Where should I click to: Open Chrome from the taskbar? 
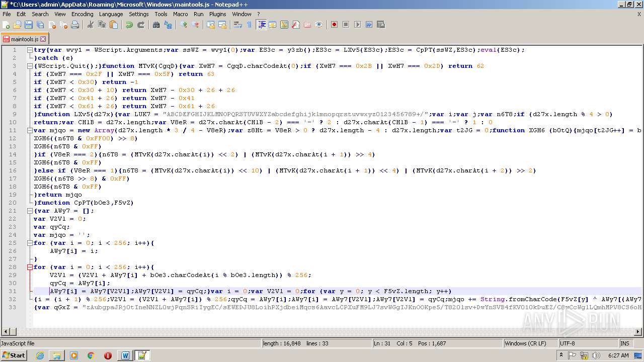[x=91, y=355]
